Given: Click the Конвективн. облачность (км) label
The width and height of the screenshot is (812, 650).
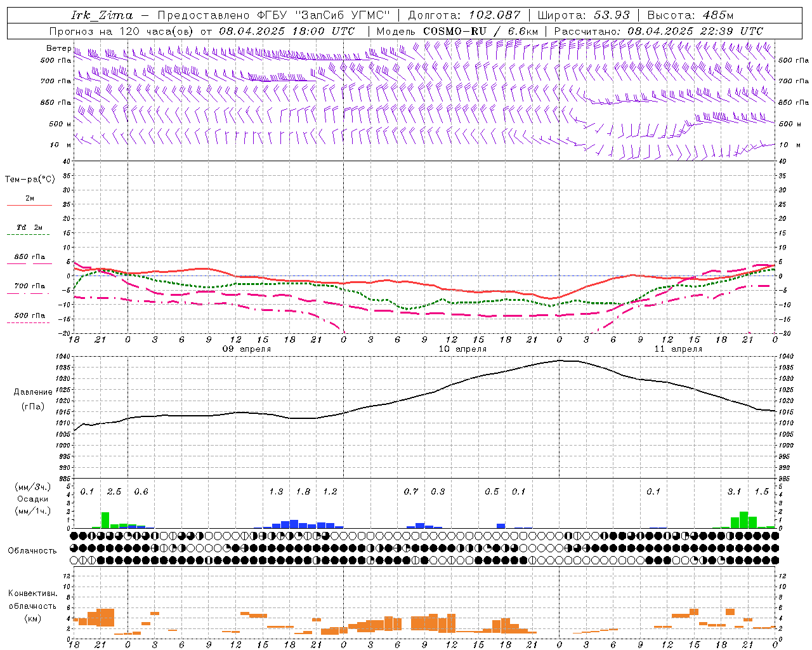Looking at the screenshot, I should point(32,606).
